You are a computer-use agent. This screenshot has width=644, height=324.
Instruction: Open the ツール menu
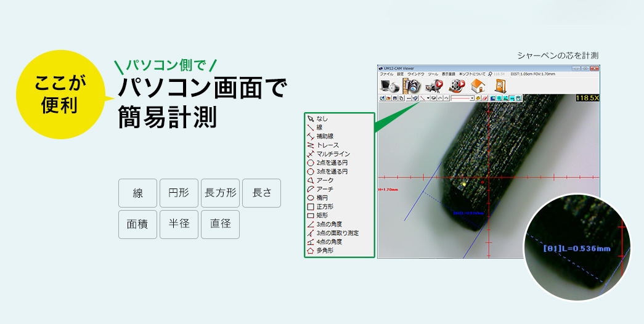coord(433,73)
